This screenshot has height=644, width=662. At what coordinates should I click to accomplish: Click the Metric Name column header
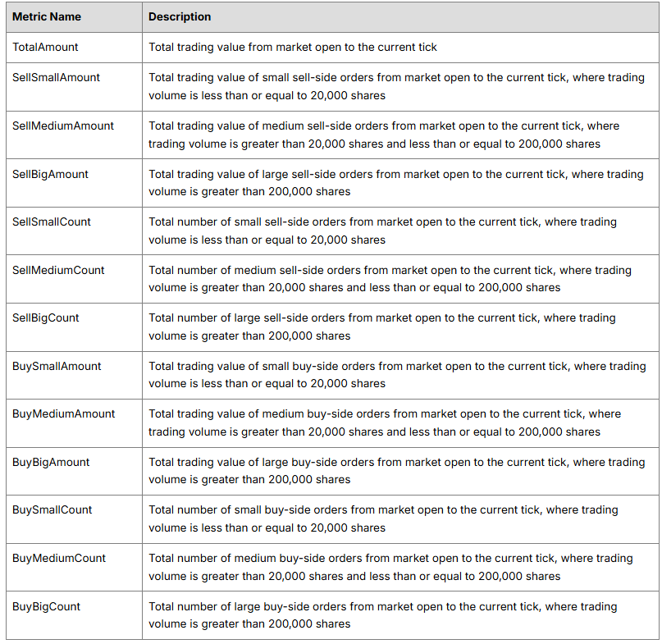[47, 17]
